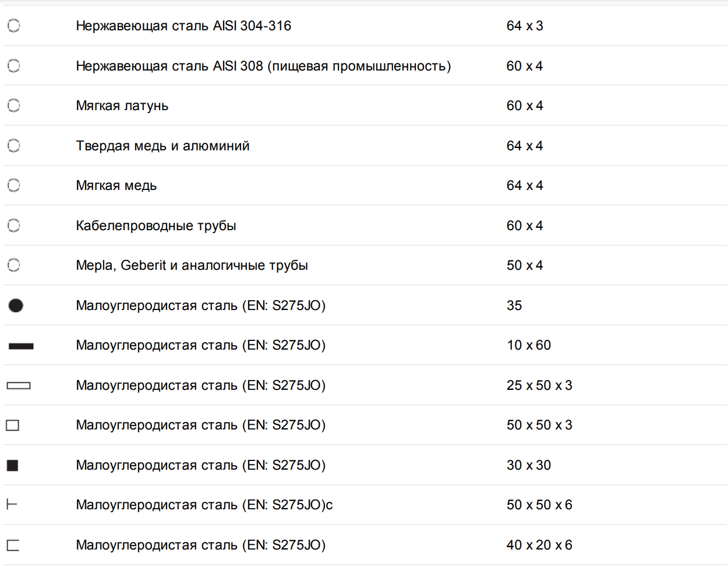Click round tube icon beside Мягкая медь
728x567 pixels.
pyautogui.click(x=14, y=185)
